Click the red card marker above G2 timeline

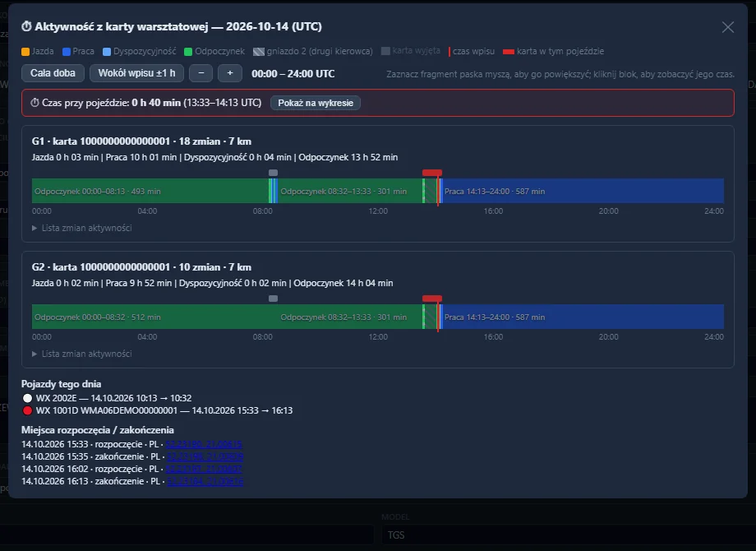pyautogui.click(x=432, y=299)
